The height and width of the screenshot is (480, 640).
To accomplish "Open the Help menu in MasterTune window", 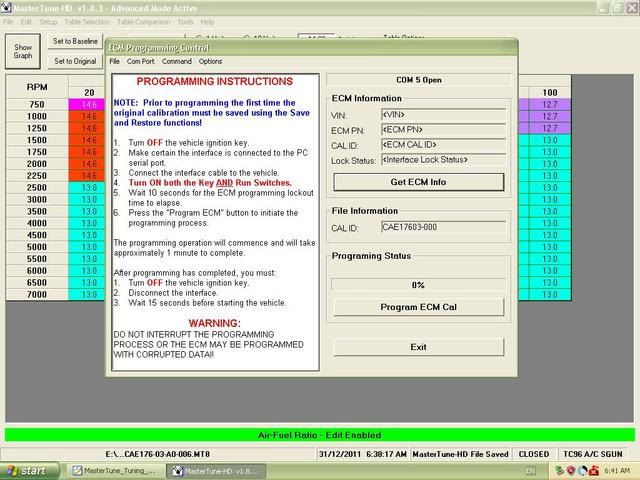I will point(207,22).
